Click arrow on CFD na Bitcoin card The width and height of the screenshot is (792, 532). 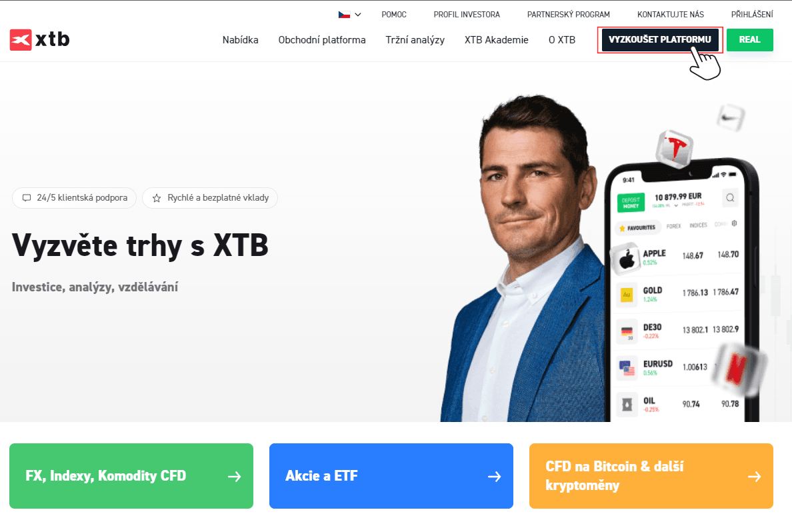tap(755, 477)
